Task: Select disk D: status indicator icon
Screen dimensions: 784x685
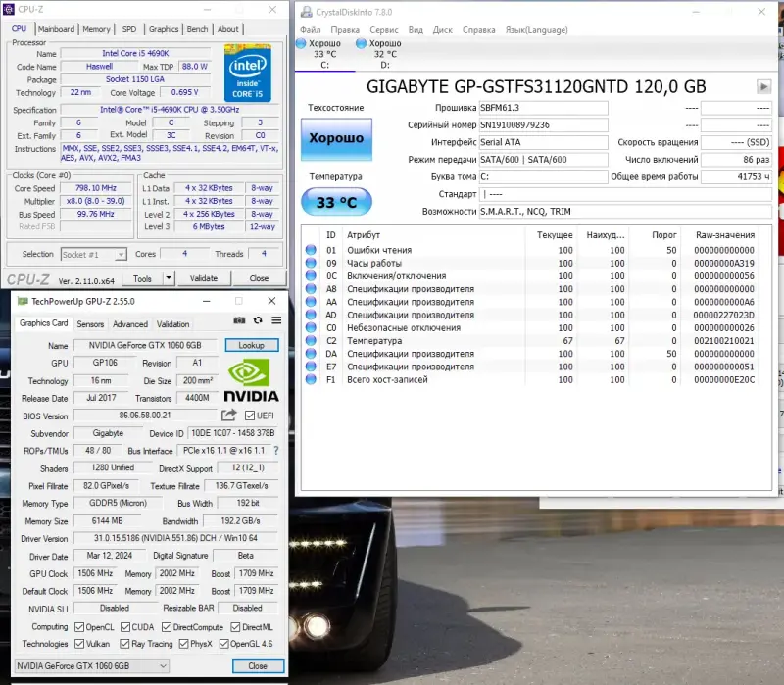Action: pos(361,43)
